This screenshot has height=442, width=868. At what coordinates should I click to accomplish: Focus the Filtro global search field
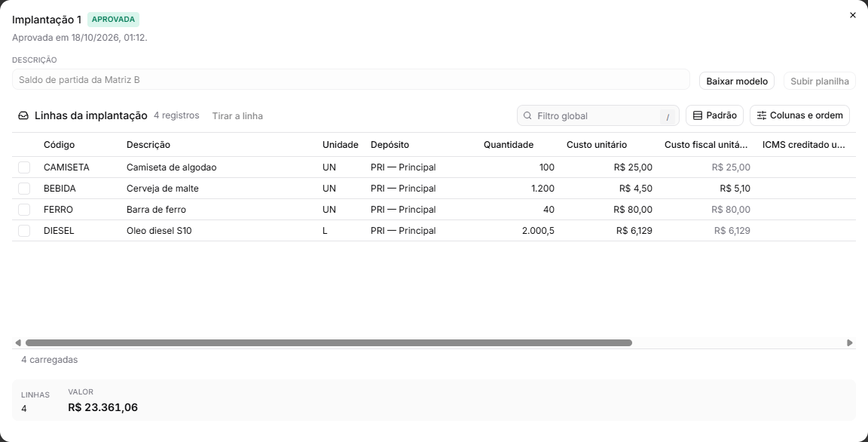pyautogui.click(x=598, y=115)
